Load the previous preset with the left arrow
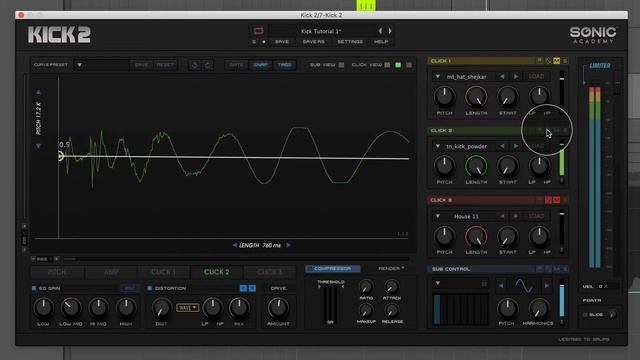This screenshot has width=640, height=360. (x=380, y=31)
